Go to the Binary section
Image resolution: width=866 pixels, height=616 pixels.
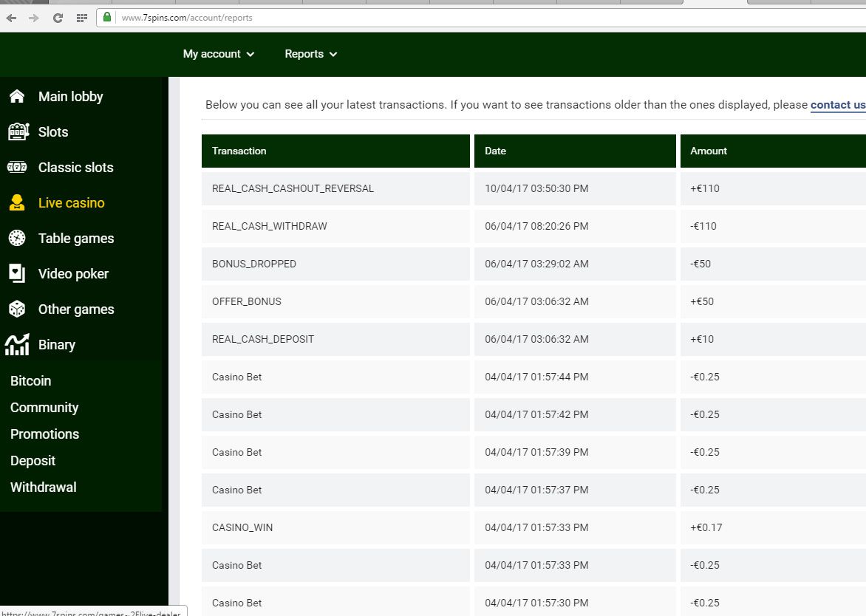coord(57,344)
